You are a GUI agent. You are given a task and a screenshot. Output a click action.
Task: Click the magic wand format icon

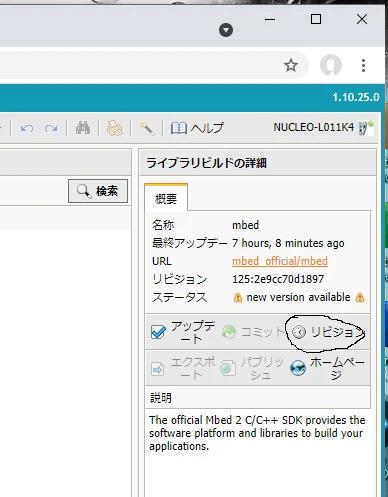pos(147,128)
